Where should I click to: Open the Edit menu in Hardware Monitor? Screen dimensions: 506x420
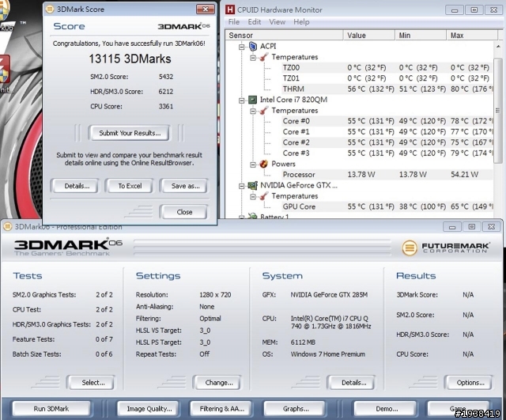pos(255,22)
